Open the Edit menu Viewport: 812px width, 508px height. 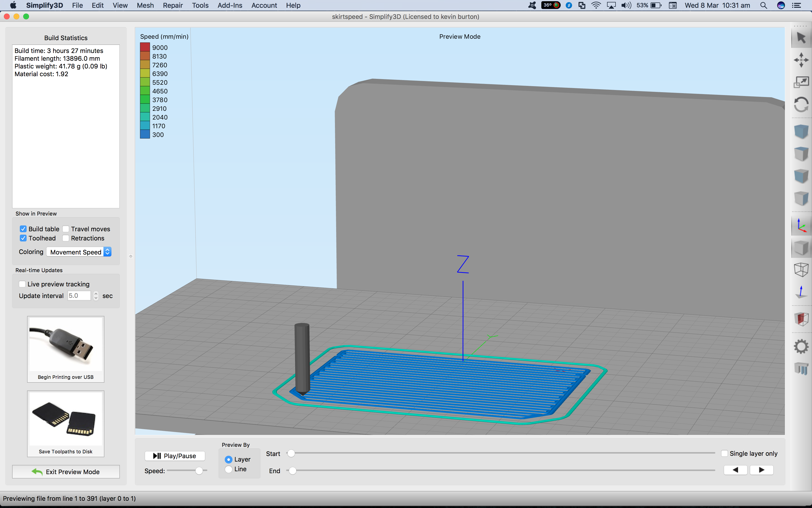98,5
